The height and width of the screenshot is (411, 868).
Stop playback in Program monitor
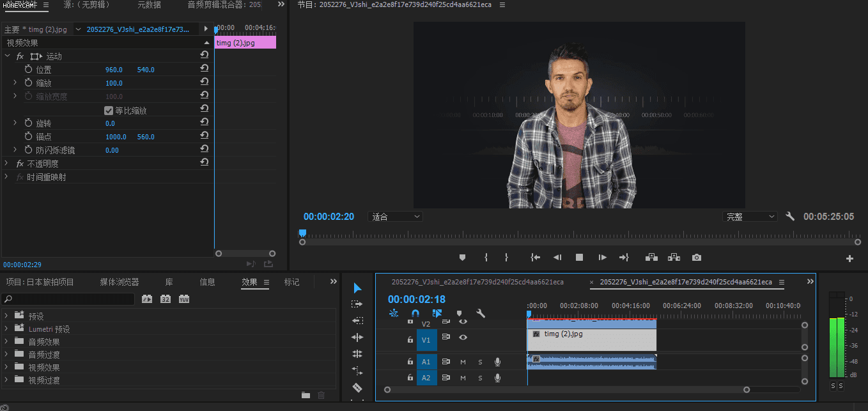(x=580, y=258)
